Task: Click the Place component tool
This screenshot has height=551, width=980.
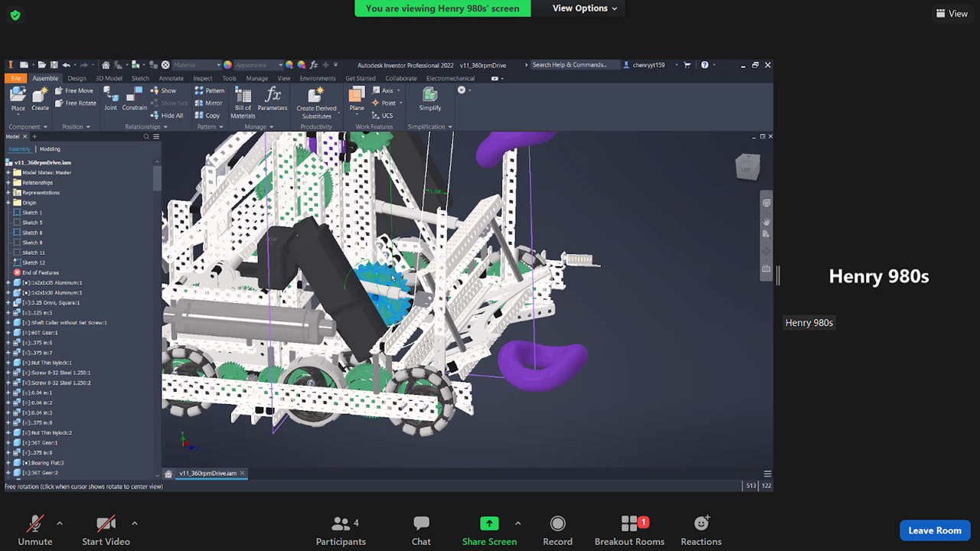Action: click(18, 99)
